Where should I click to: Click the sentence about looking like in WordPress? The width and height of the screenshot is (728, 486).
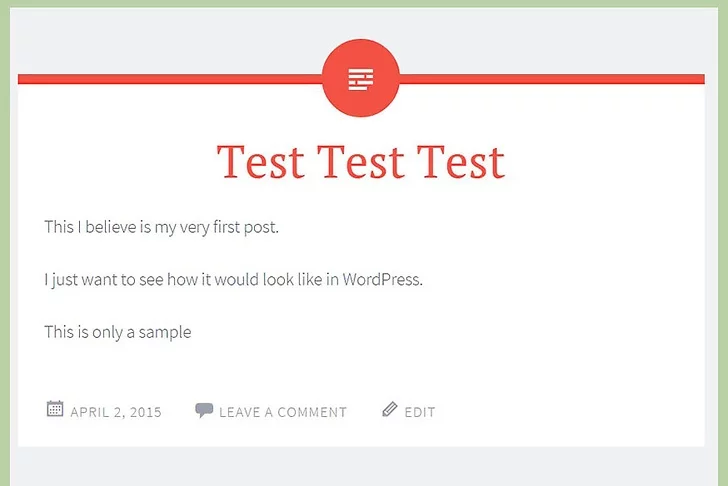pos(234,280)
